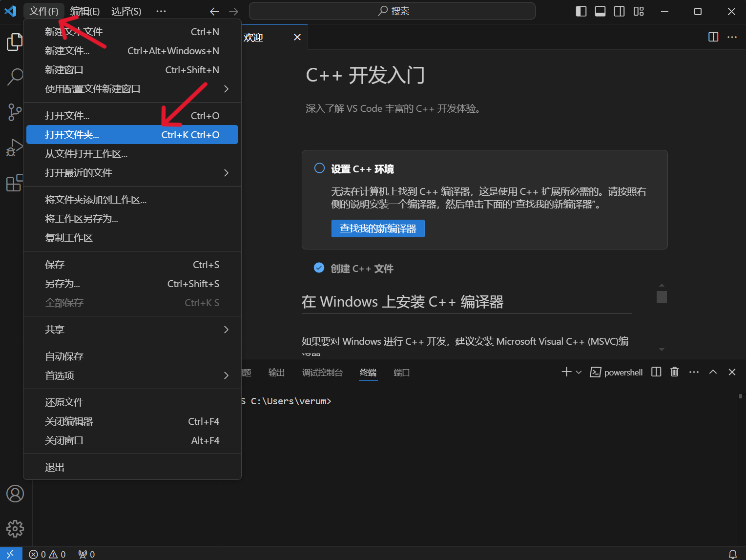The image size is (746, 560).
Task: Toggle the 创建 C++ 文件 checked step
Action: pyautogui.click(x=319, y=268)
